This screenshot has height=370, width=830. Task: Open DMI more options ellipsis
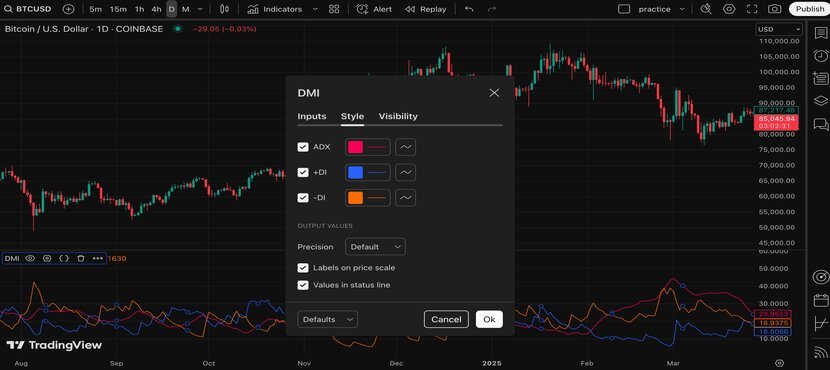click(98, 258)
